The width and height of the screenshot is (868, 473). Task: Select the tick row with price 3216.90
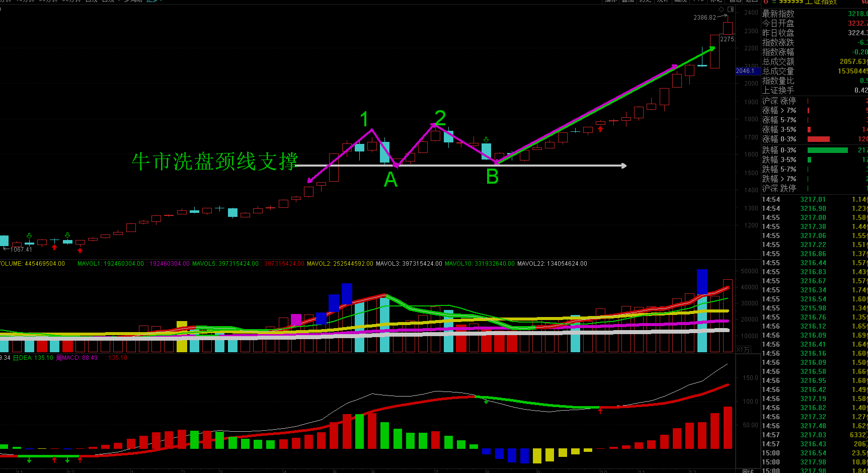(815, 208)
